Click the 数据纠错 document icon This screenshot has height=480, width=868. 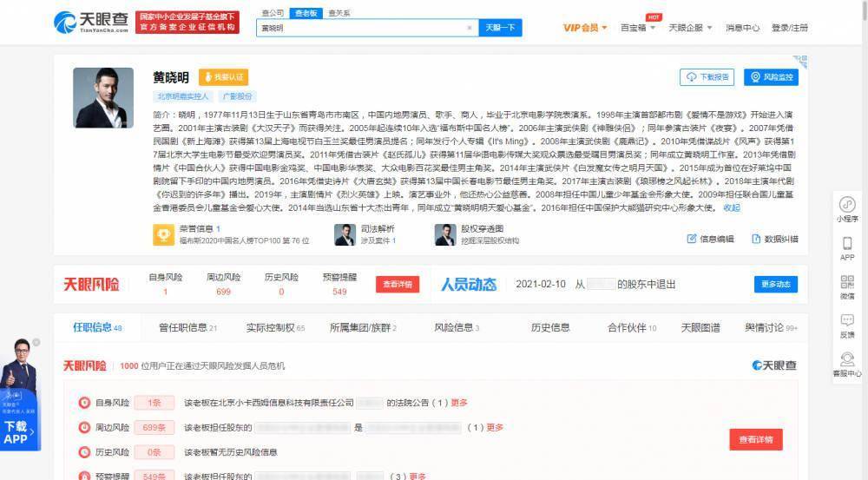756,239
